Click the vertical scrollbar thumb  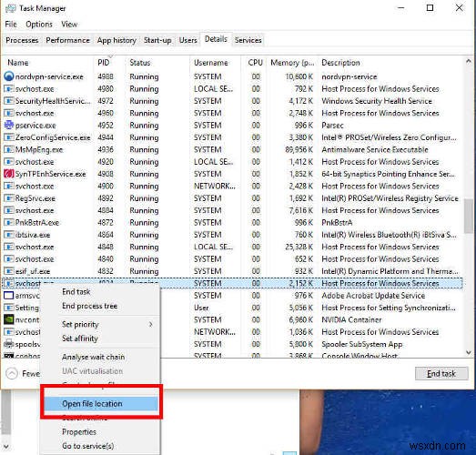[x=469, y=216]
